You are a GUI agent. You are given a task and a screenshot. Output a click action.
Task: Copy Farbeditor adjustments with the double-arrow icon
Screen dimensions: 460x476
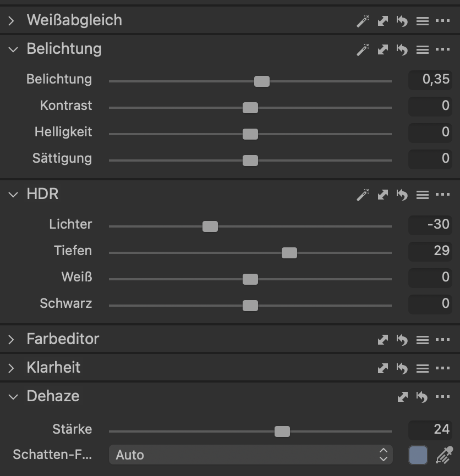tap(382, 340)
